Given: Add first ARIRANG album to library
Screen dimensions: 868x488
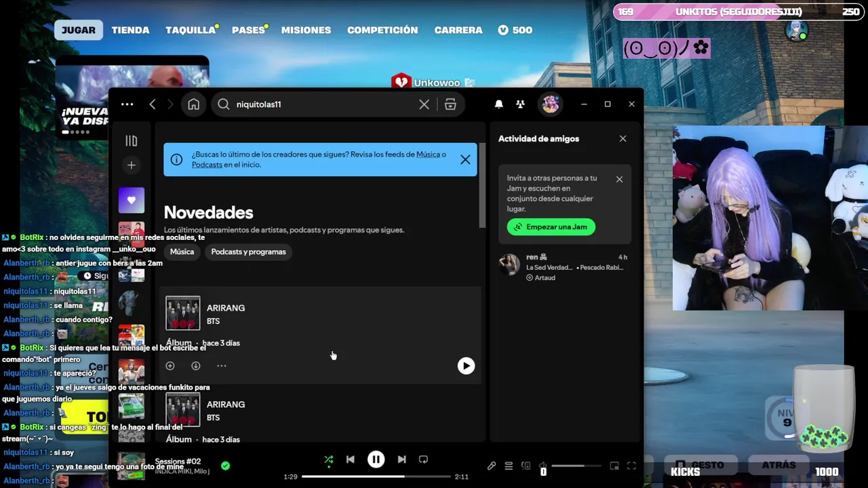Looking at the screenshot, I should tap(170, 366).
